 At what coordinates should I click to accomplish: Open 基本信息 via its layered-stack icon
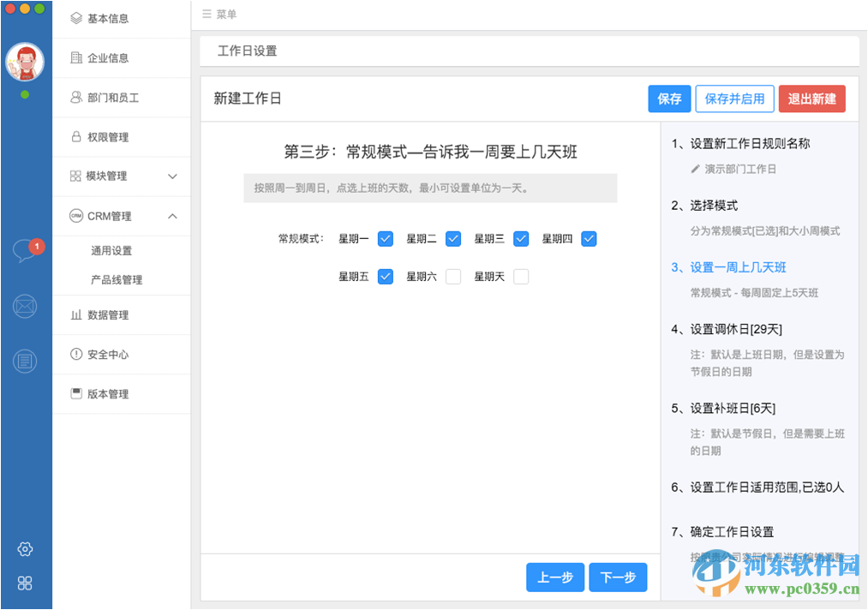75,18
